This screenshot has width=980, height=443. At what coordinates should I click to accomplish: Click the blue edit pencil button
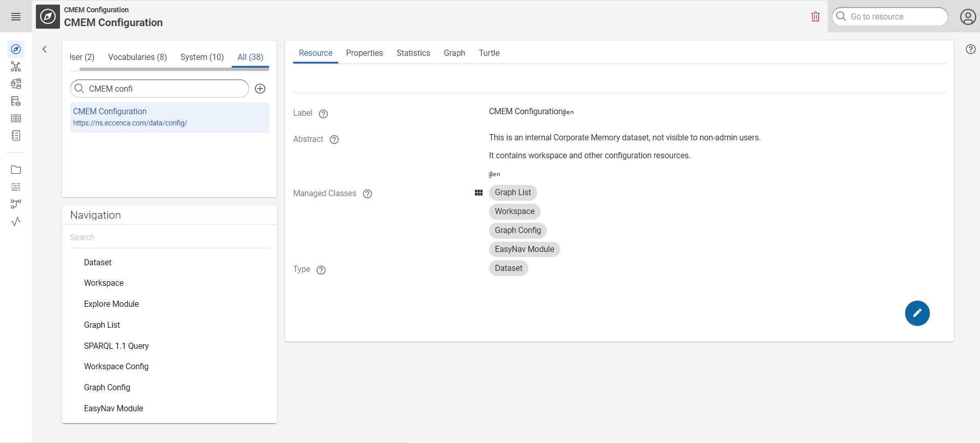917,313
